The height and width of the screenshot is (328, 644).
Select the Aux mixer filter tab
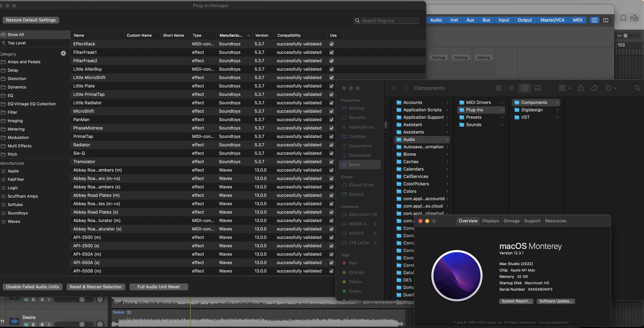coord(470,20)
